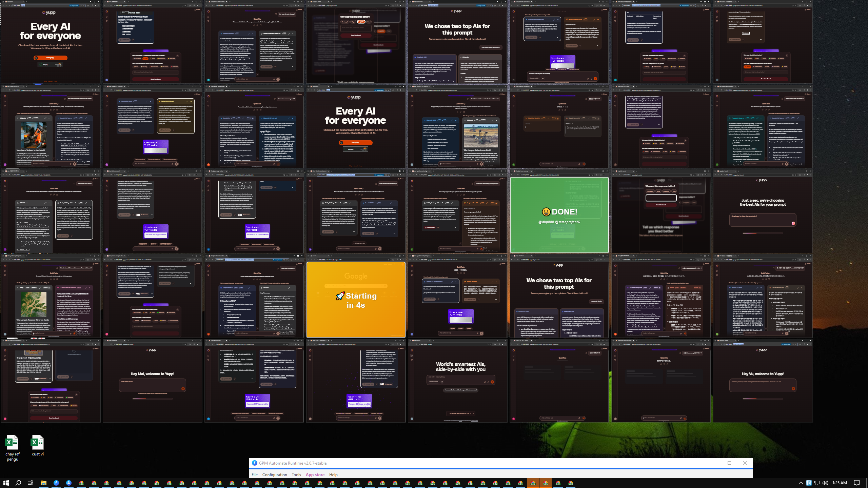The width and height of the screenshot is (868, 488).
Task: Open the 'Number of Robots in the World' robot image
Action: pyautogui.click(x=33, y=135)
